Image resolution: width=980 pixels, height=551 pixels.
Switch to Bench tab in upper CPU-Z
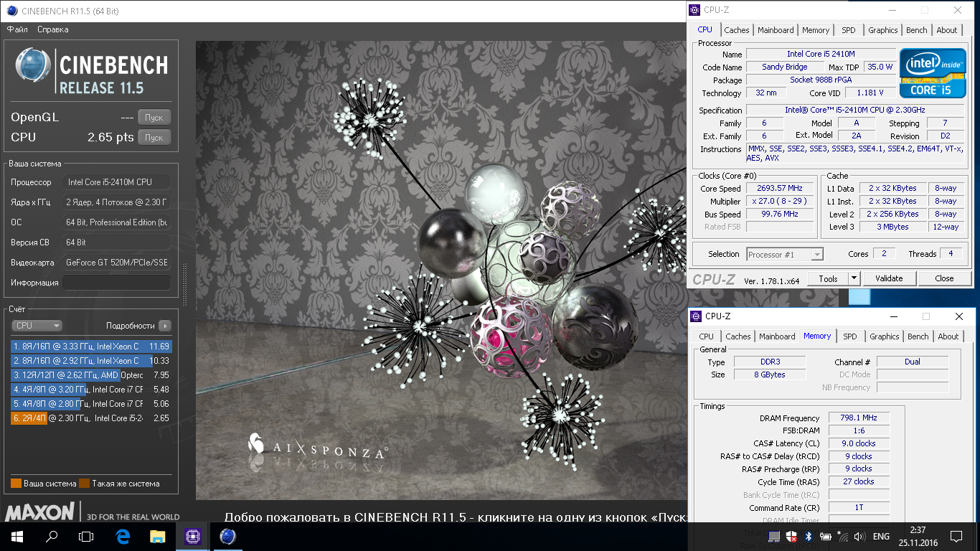[x=917, y=30]
